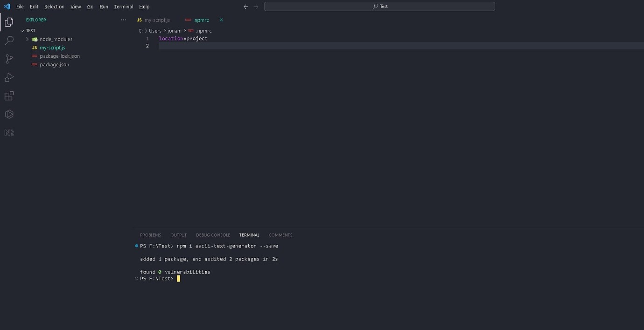Open the Terminal menu
The width and height of the screenshot is (644, 330).
point(123,7)
